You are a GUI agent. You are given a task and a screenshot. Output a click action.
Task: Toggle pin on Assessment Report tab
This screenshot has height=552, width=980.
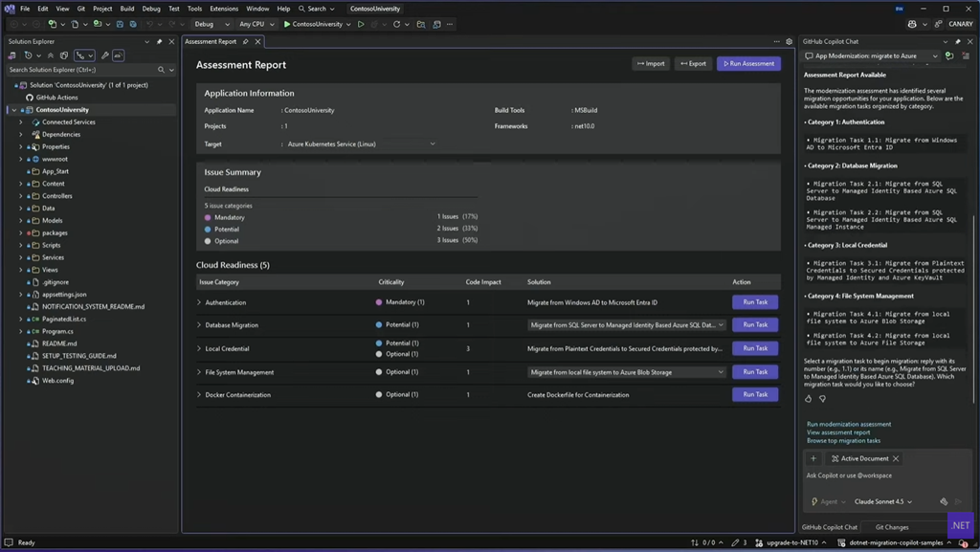pyautogui.click(x=246, y=42)
